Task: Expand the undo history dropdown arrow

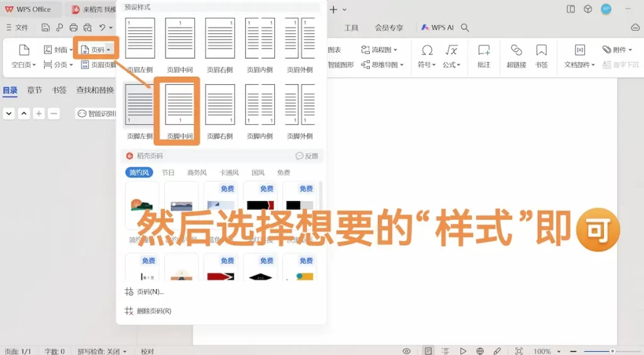Action: (111, 28)
